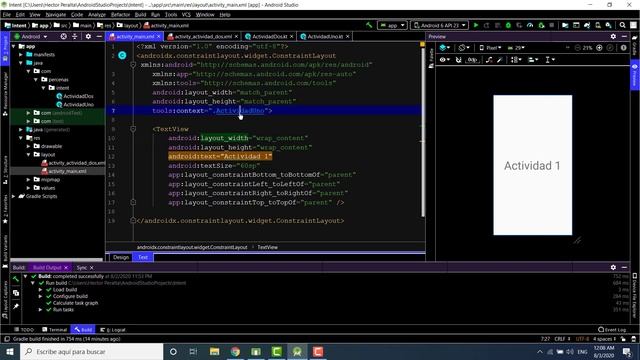Toggle the Autoconnect magnet icon

pyautogui.click(x=458, y=60)
